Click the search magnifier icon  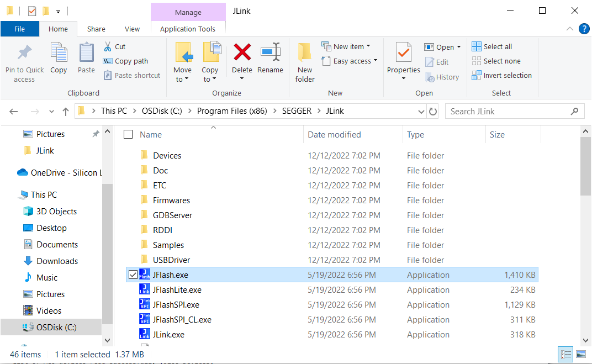pos(574,112)
